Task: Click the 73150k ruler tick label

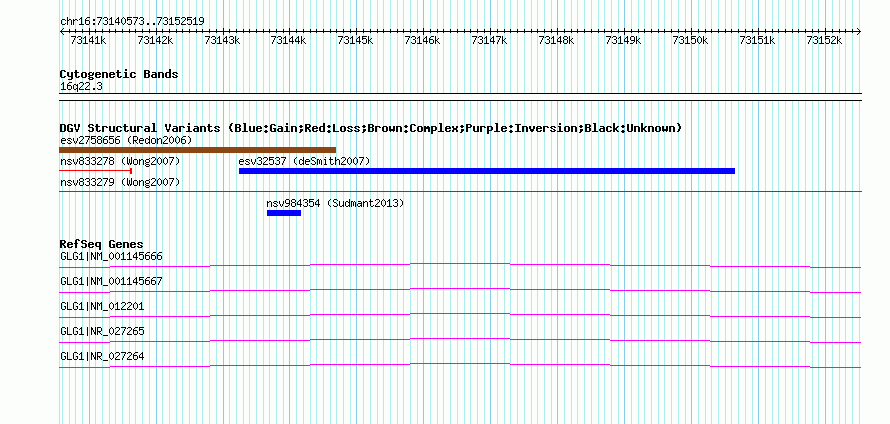Action: (x=690, y=40)
